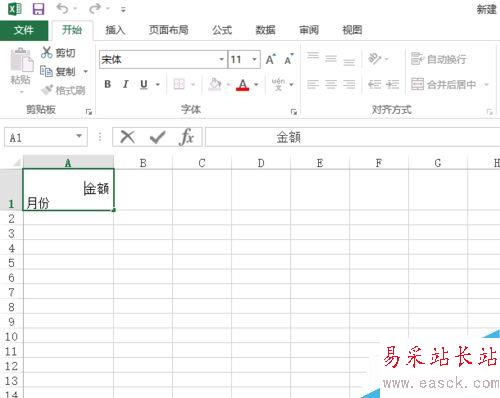
Task: Click 合并后居中 (Merge & Center)
Action: pos(444,84)
